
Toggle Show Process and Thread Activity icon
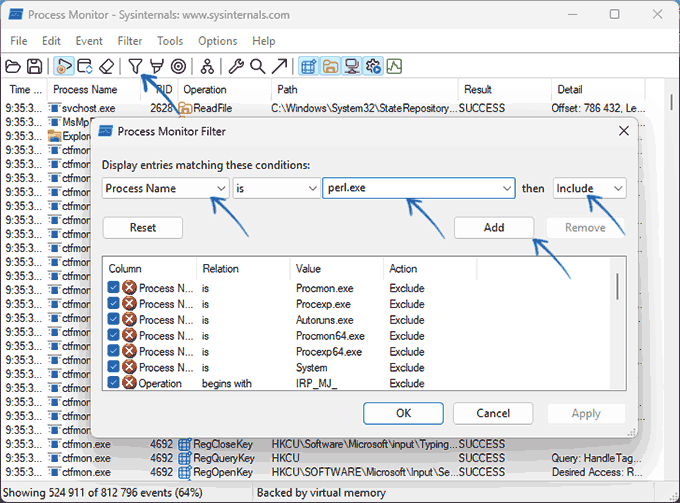(373, 66)
